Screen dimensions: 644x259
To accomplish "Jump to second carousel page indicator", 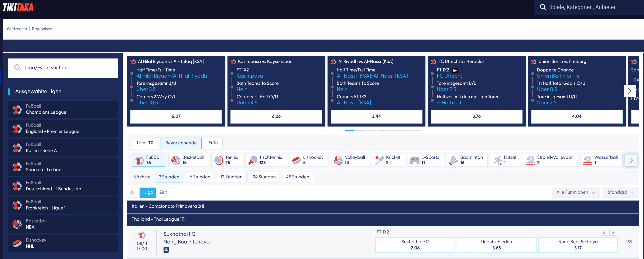I will click(361, 131).
